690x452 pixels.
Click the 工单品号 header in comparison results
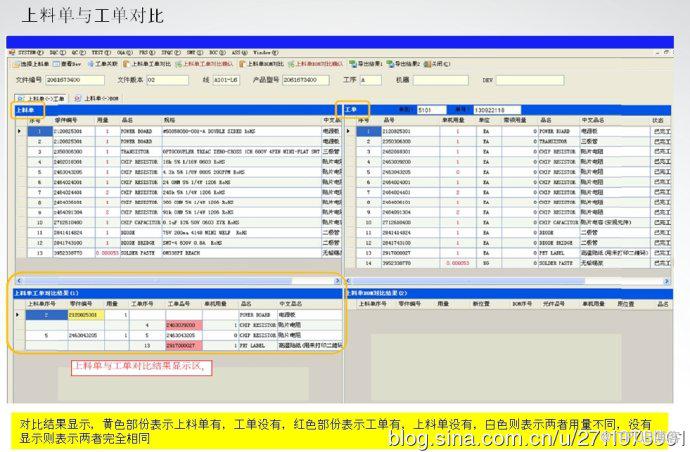pos(184,304)
